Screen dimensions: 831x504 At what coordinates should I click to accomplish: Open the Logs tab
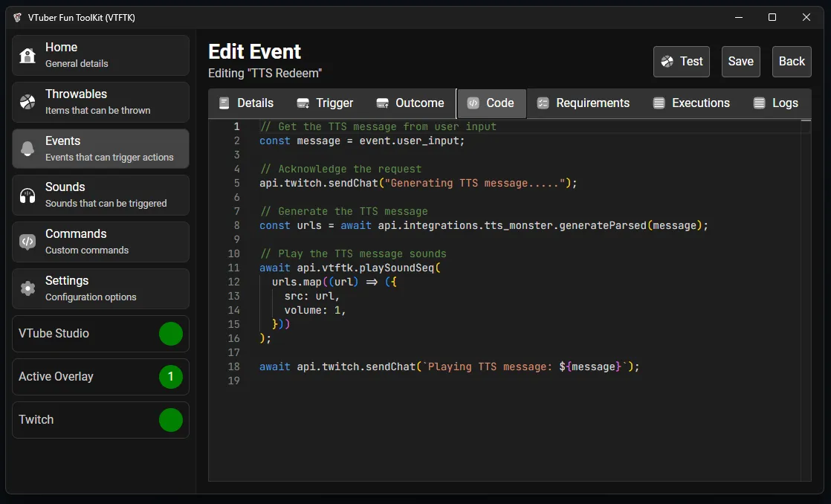[775, 103]
